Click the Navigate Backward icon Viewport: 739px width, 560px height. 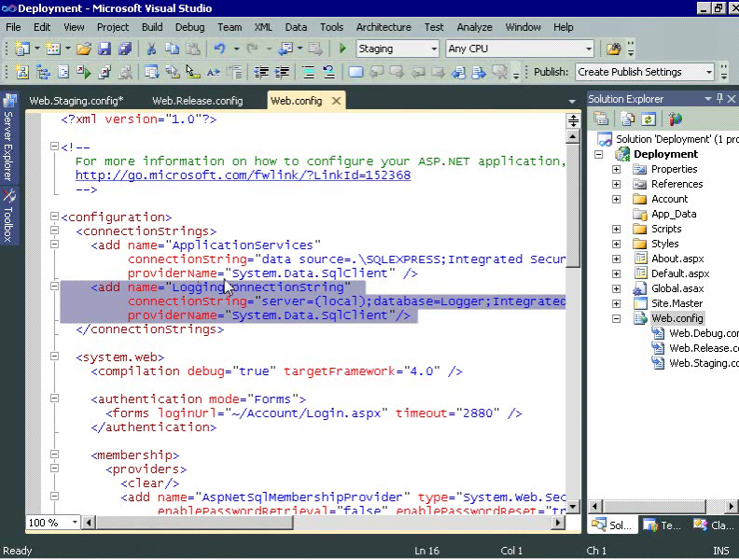click(x=286, y=49)
